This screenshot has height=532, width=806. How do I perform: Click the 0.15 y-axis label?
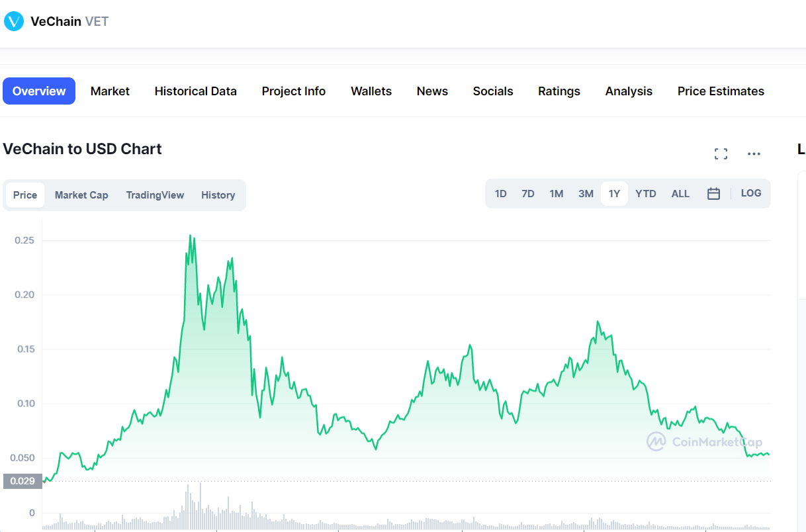[x=24, y=349]
